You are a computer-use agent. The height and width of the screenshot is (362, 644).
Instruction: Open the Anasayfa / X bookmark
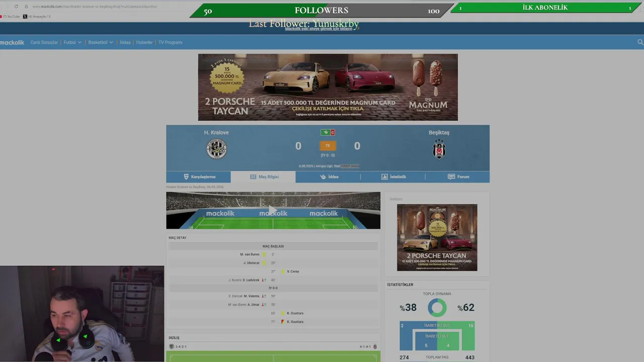coord(37,17)
